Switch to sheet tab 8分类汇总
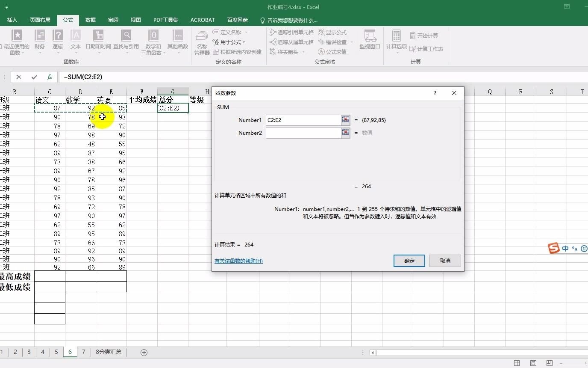 tap(109, 352)
